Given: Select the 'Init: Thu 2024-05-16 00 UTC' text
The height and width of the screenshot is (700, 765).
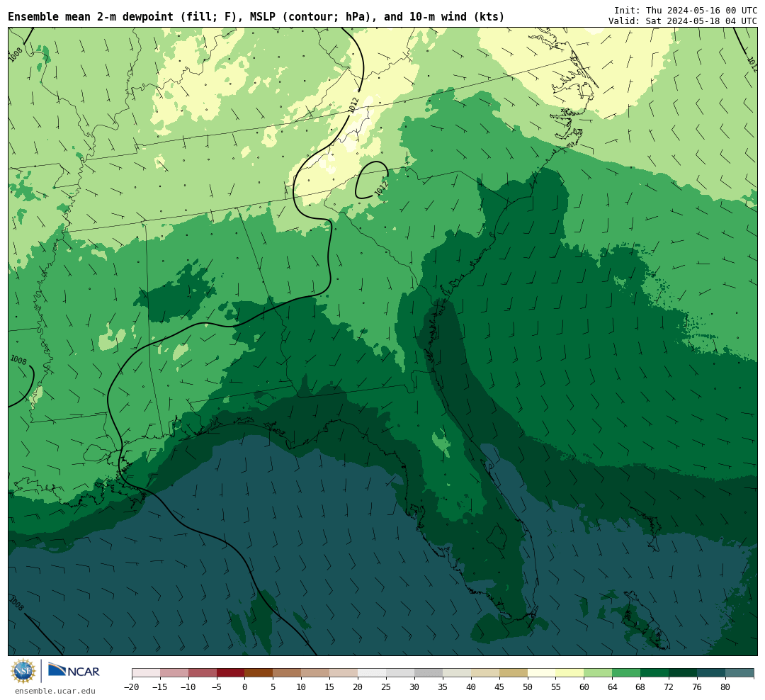Looking at the screenshot, I should [686, 10].
